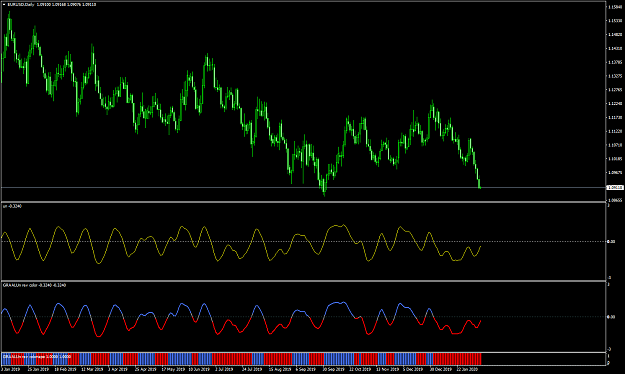Select the current price label on price axis

pyautogui.click(x=615, y=187)
